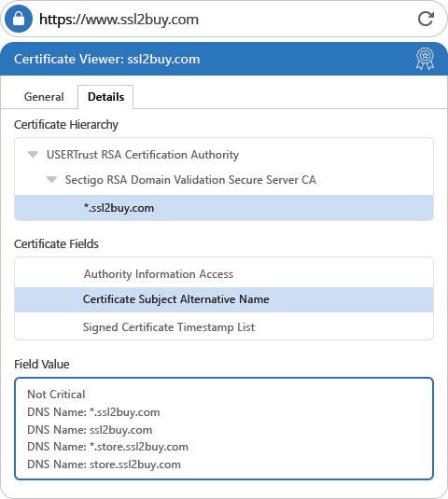Reload the page with the refresh icon
Image resolution: width=448 pixels, height=499 pixels.
tap(426, 19)
